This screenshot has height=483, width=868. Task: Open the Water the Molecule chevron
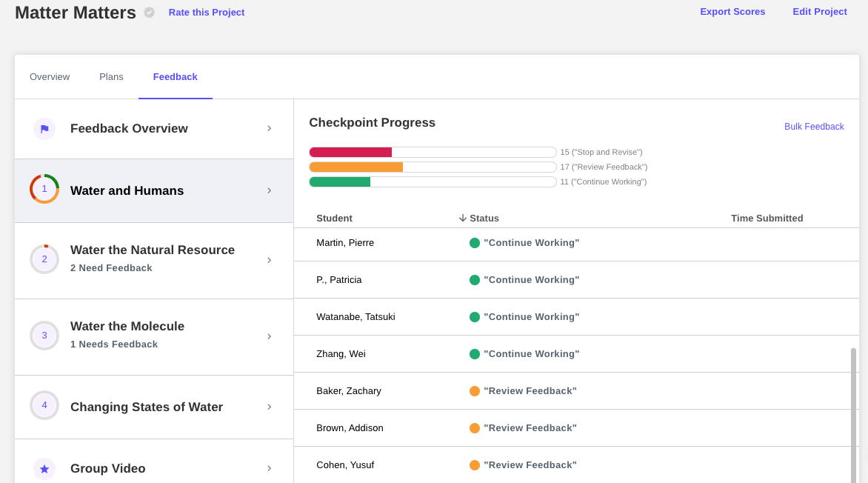point(270,337)
